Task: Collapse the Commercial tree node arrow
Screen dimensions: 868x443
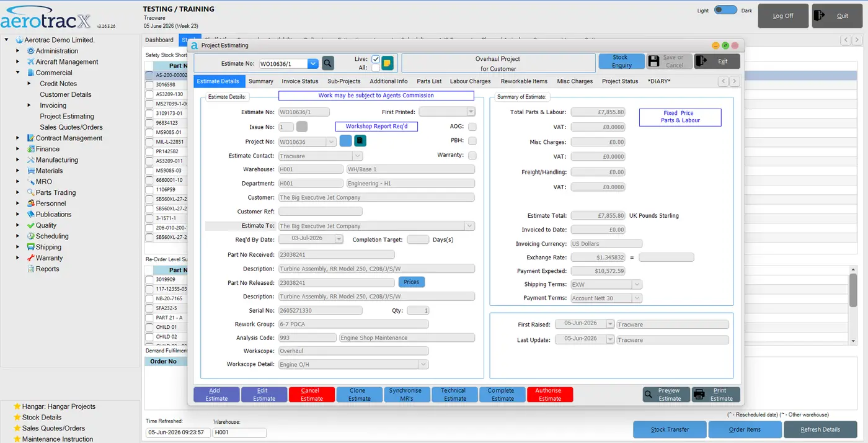Action: (18, 73)
